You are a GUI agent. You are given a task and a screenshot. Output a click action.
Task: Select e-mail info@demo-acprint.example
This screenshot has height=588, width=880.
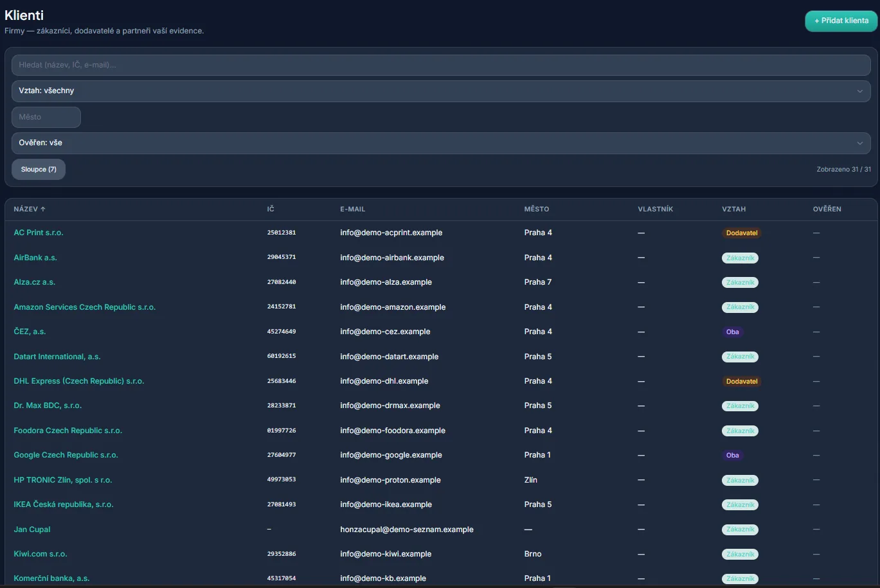[391, 233]
